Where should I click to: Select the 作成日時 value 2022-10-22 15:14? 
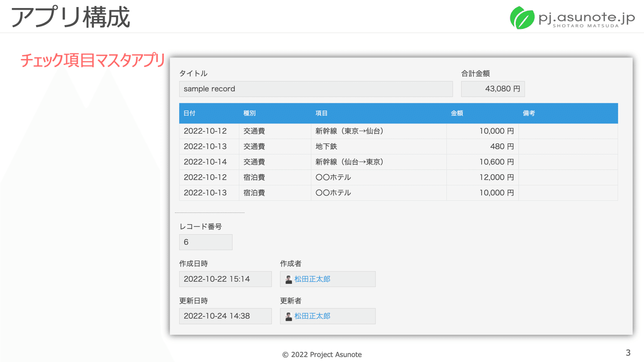tap(225, 279)
